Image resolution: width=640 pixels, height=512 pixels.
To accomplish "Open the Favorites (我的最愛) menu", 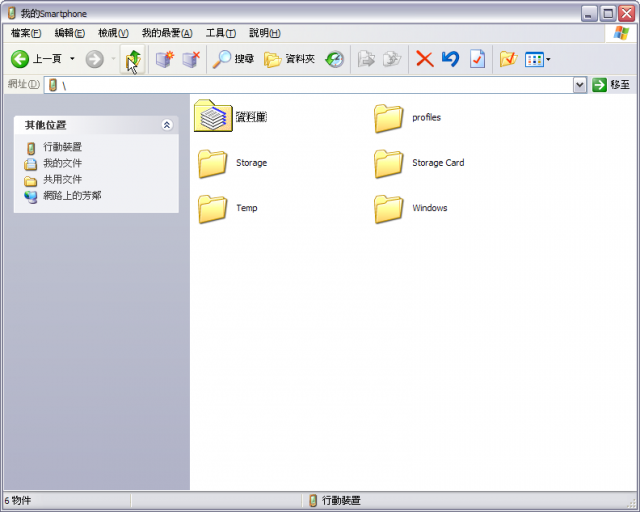I will [167, 33].
